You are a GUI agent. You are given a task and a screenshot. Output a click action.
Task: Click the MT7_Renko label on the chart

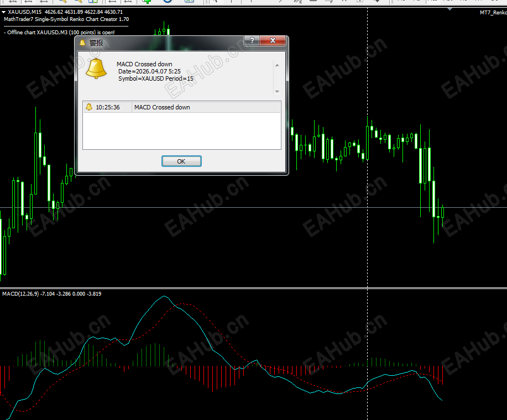click(x=493, y=13)
